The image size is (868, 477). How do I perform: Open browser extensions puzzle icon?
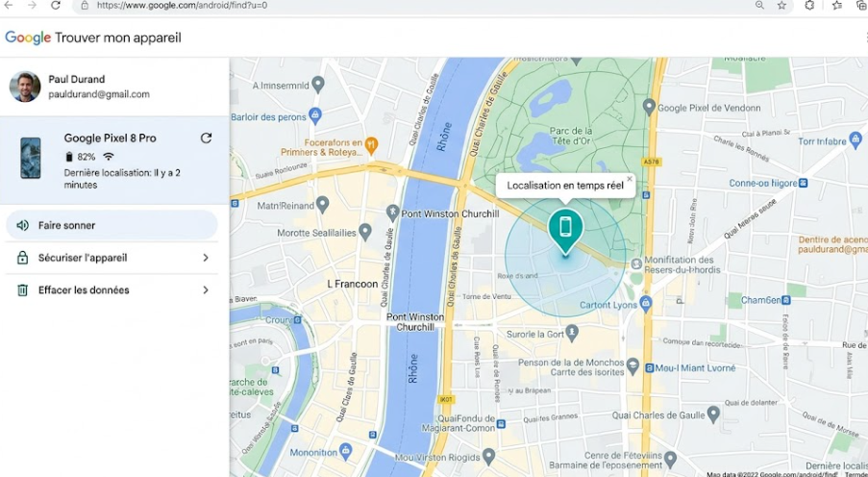point(809,5)
